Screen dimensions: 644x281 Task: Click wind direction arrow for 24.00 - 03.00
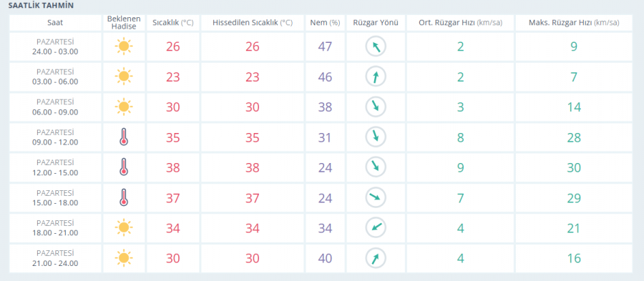pyautogui.click(x=376, y=46)
